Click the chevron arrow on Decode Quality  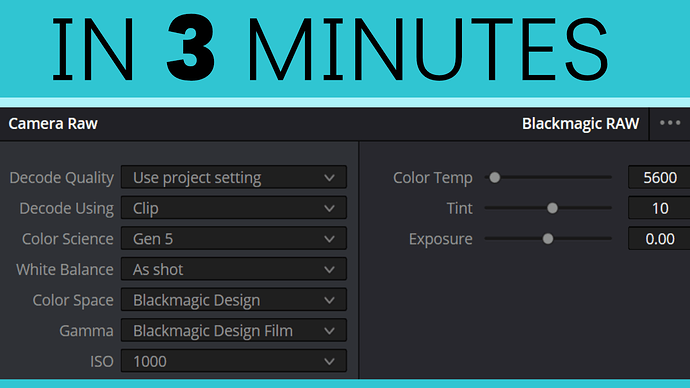pyautogui.click(x=330, y=178)
